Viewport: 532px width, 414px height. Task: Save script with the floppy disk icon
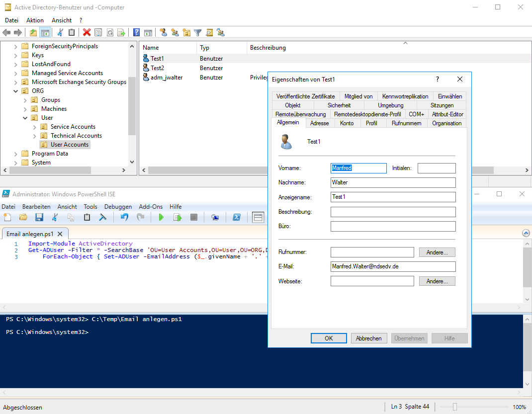point(39,217)
